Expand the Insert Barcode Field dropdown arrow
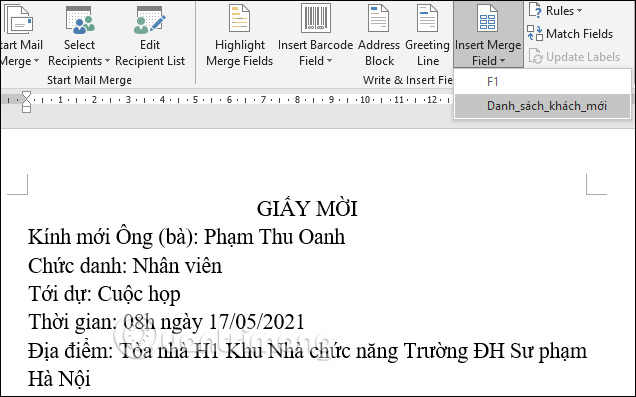 pyautogui.click(x=329, y=61)
